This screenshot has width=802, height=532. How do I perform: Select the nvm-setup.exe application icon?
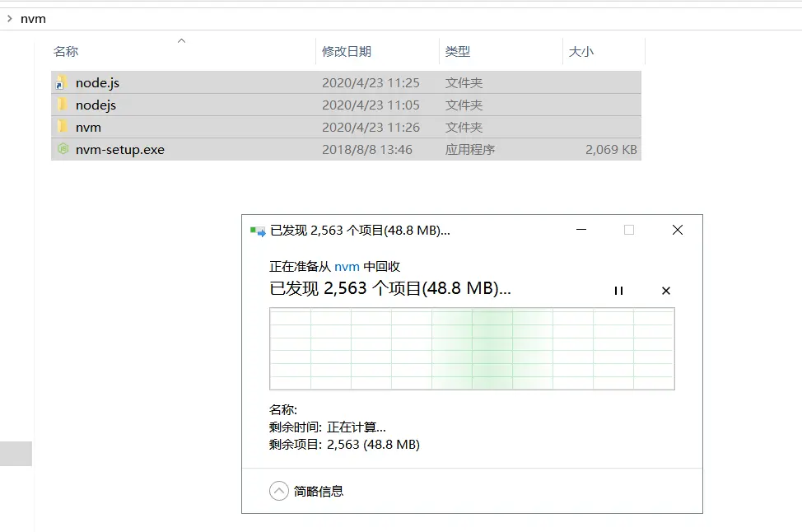pyautogui.click(x=63, y=149)
